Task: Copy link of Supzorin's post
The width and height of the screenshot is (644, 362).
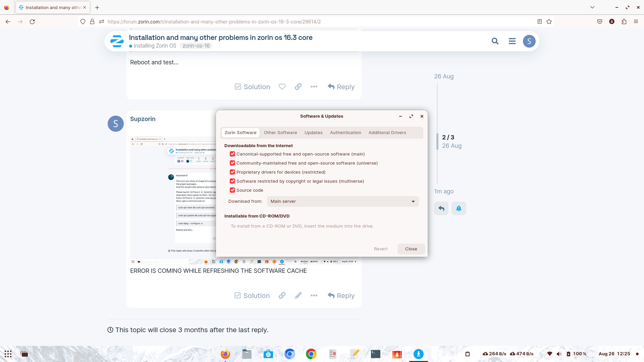Action: point(282,295)
